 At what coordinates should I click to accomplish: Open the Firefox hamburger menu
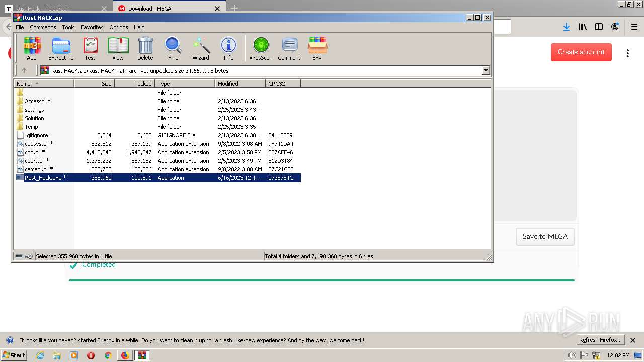(634, 27)
